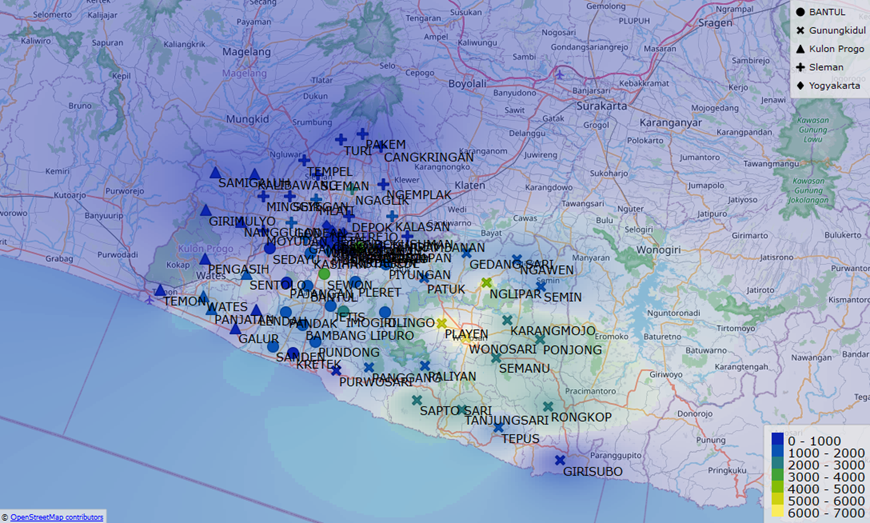Click the 6000 - 7000 yellow swatch
The width and height of the screenshot is (870, 523).
click(776, 512)
